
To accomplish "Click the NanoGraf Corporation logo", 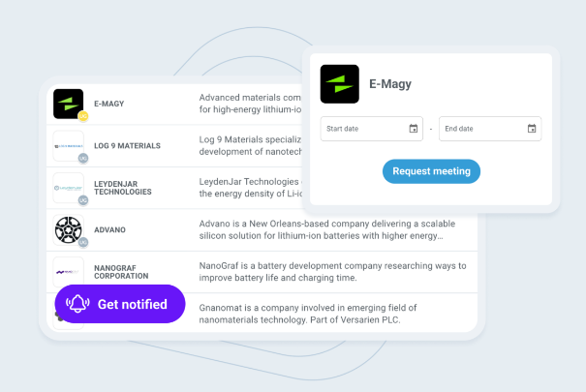I will click(x=68, y=270).
